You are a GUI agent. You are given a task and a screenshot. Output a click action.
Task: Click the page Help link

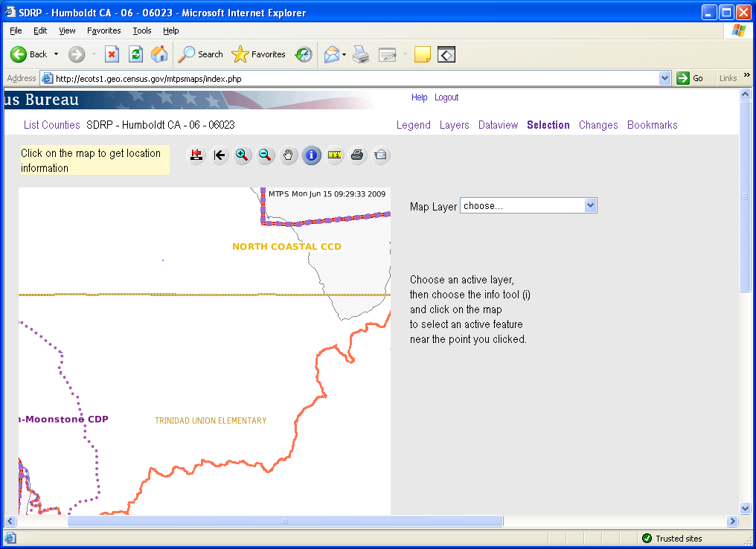pos(419,97)
